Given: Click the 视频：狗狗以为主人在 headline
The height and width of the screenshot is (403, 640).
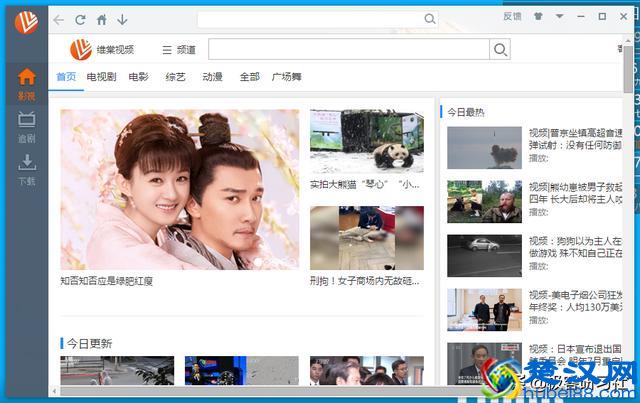Looking at the screenshot, I should pyautogui.click(x=576, y=247).
